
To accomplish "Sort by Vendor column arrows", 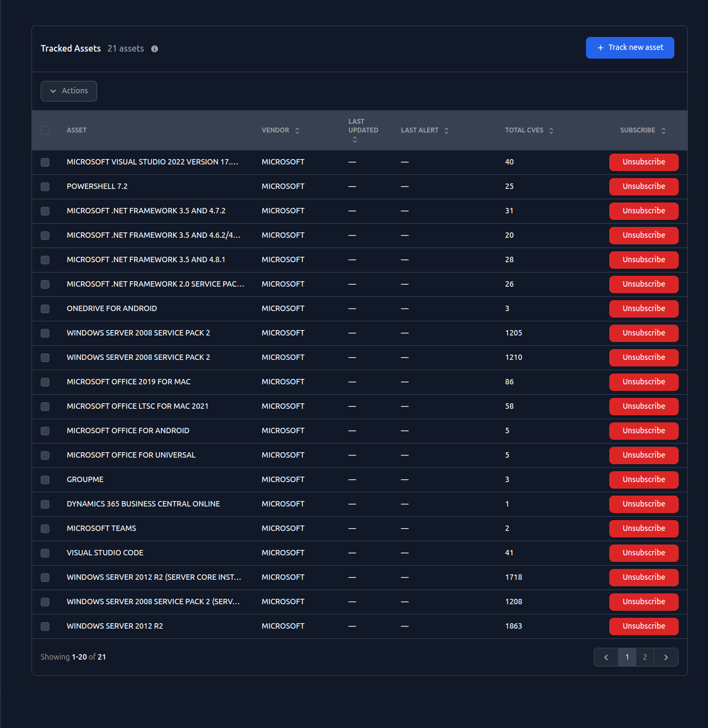I will pos(297,130).
